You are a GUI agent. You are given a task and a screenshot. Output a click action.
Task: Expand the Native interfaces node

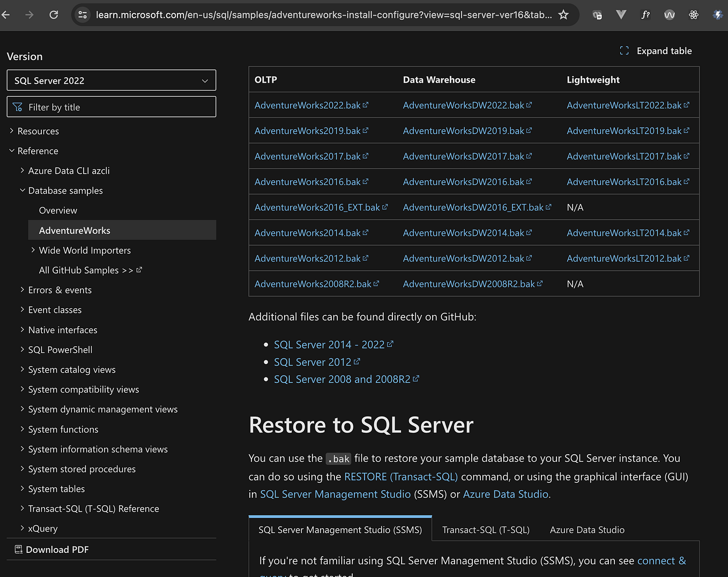pos(23,330)
